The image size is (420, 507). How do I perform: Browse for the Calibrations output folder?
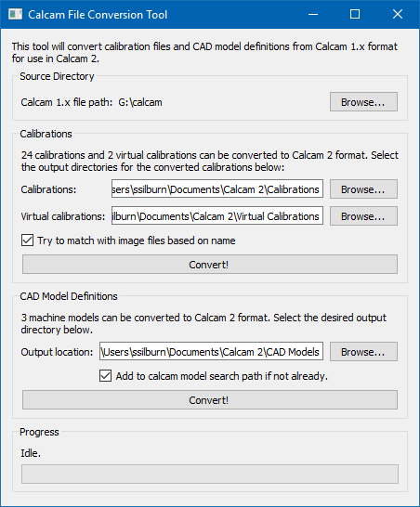pos(363,189)
